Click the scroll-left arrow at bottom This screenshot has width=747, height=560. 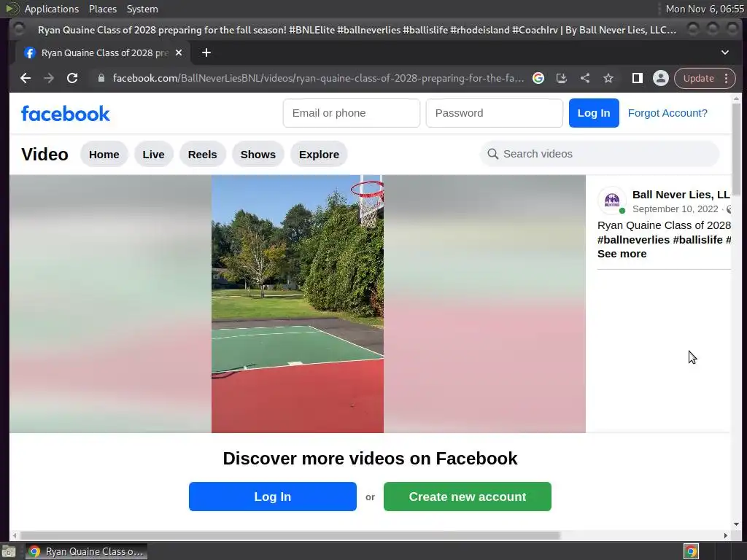[x=15, y=535]
